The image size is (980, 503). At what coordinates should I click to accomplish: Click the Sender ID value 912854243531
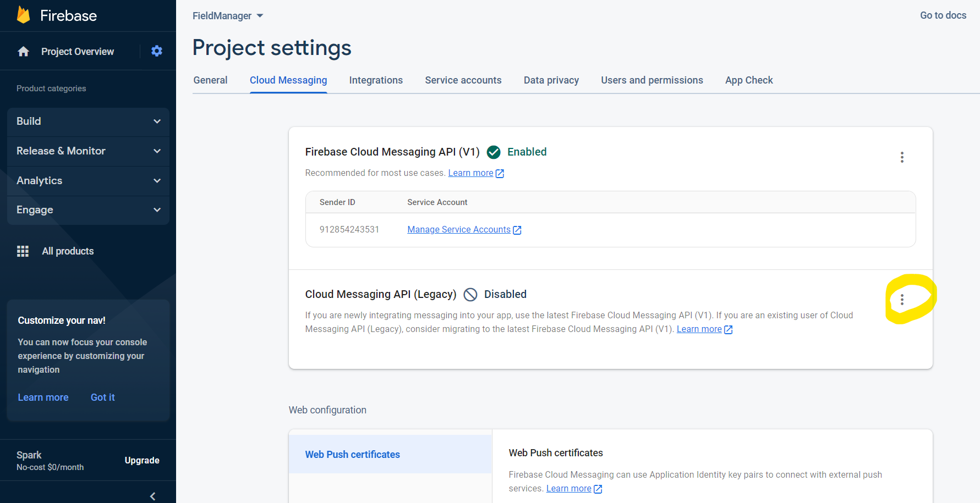pos(349,230)
